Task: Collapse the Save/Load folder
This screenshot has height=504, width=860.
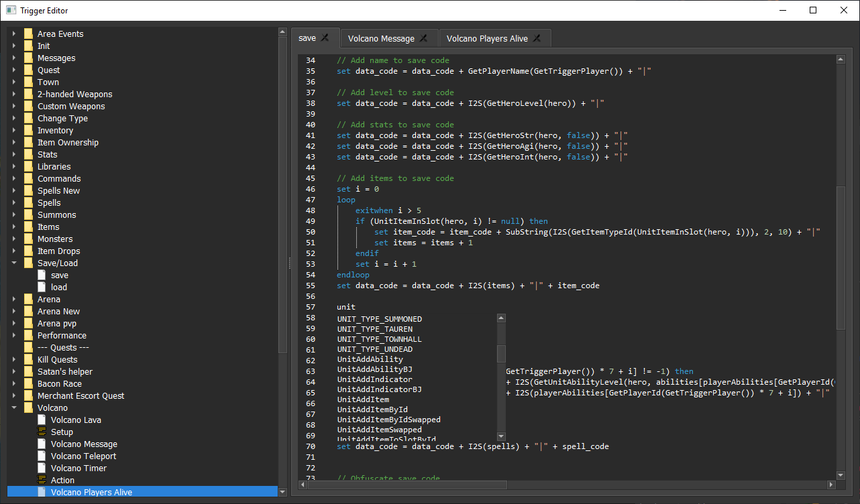Action: coord(13,263)
